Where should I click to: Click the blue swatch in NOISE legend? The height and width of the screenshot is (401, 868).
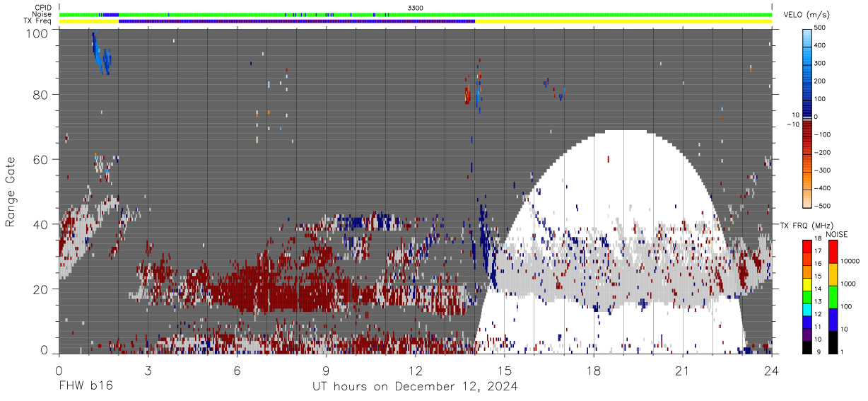[833, 320]
